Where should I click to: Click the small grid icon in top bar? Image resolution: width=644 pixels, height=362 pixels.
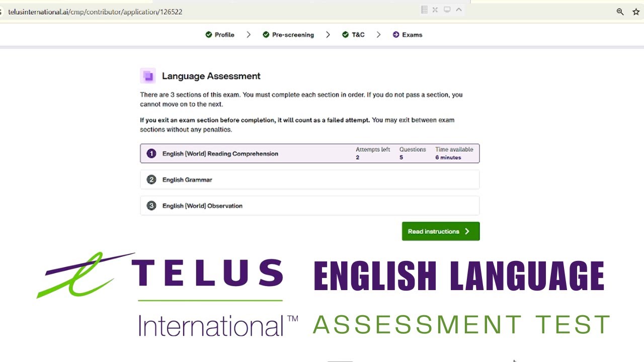(424, 10)
